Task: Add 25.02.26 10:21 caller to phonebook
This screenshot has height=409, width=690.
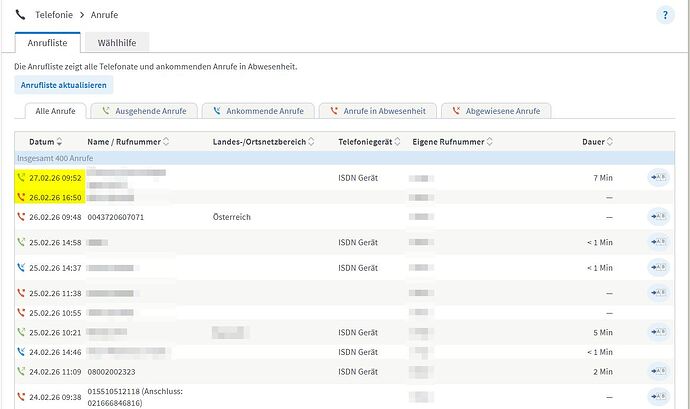Action: point(658,332)
